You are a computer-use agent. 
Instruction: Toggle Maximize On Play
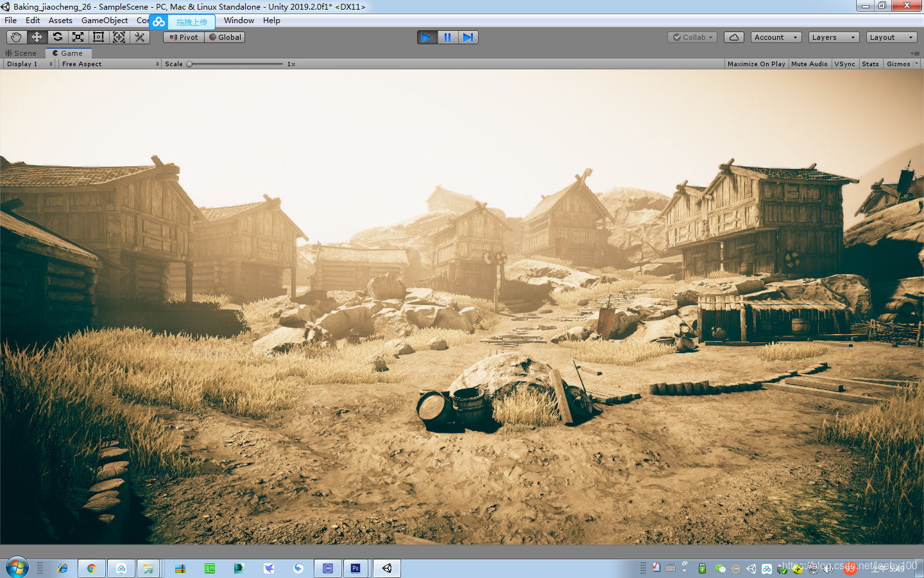[757, 64]
